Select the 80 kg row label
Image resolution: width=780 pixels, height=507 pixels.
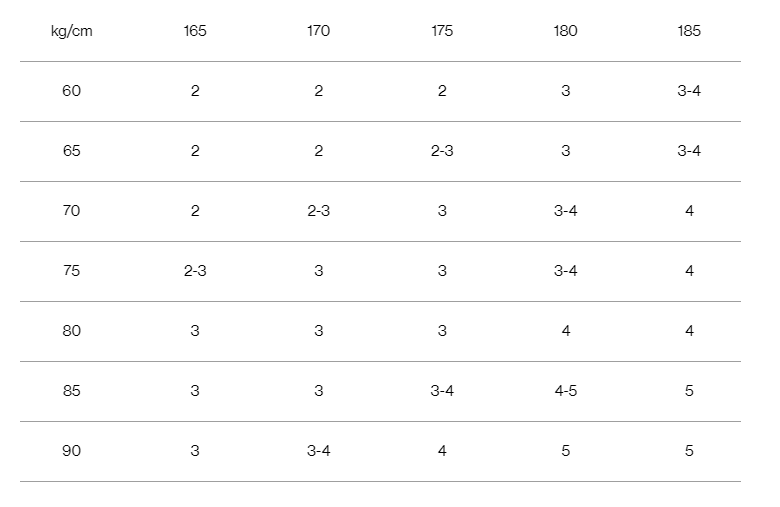[71, 331]
